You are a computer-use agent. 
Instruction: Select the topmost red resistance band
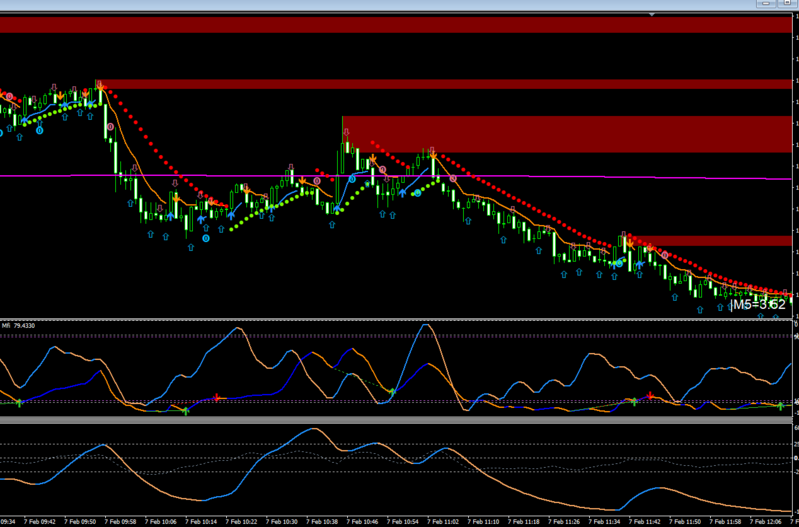395,25
